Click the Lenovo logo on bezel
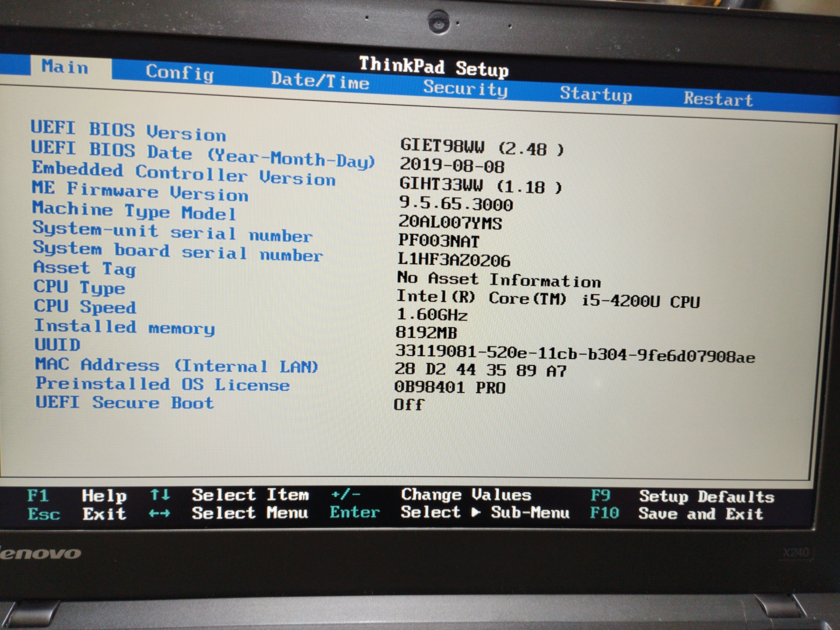Image resolution: width=840 pixels, height=630 pixels. tap(40, 554)
